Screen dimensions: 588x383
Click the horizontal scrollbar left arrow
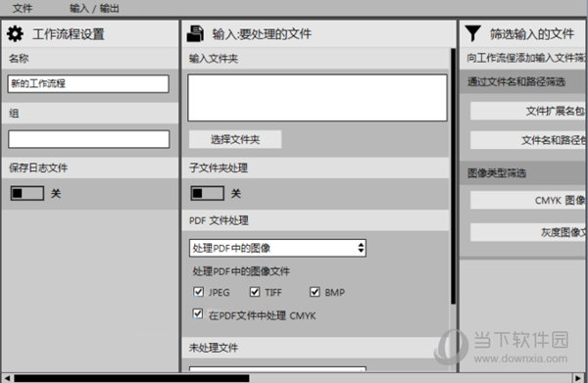[x=7, y=378]
